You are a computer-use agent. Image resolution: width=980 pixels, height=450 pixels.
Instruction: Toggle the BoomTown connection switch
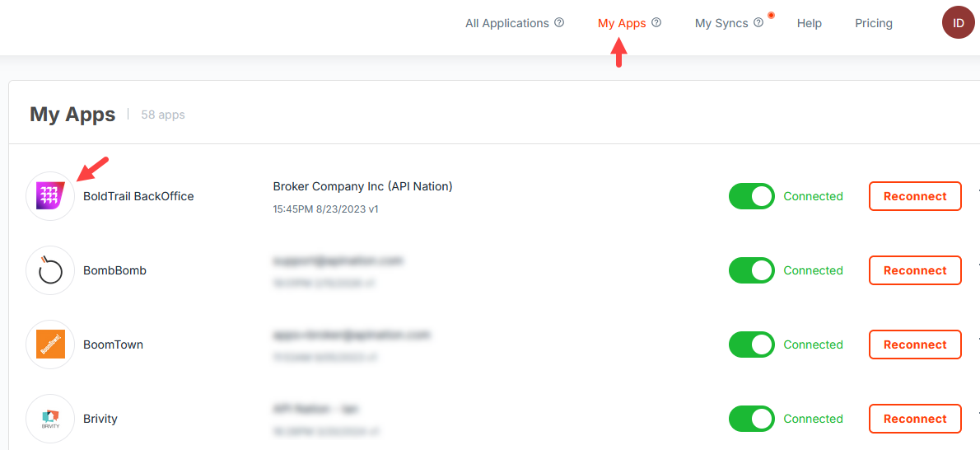752,345
